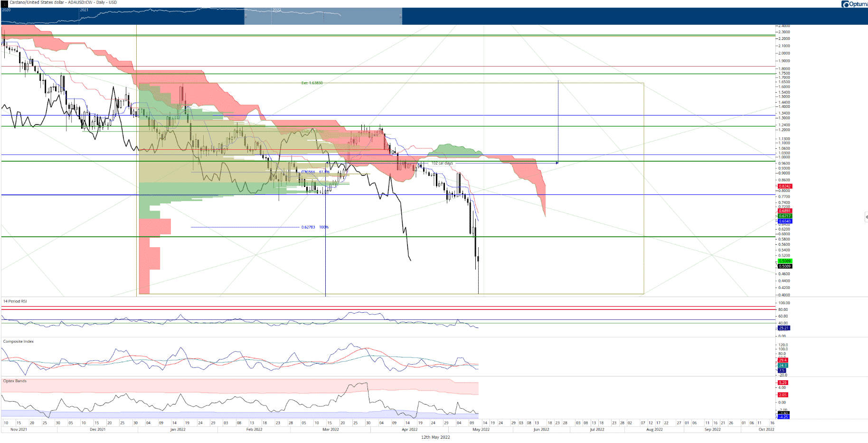Click the left handle of navigator range
The width and height of the screenshot is (868, 443).
click(x=245, y=16)
